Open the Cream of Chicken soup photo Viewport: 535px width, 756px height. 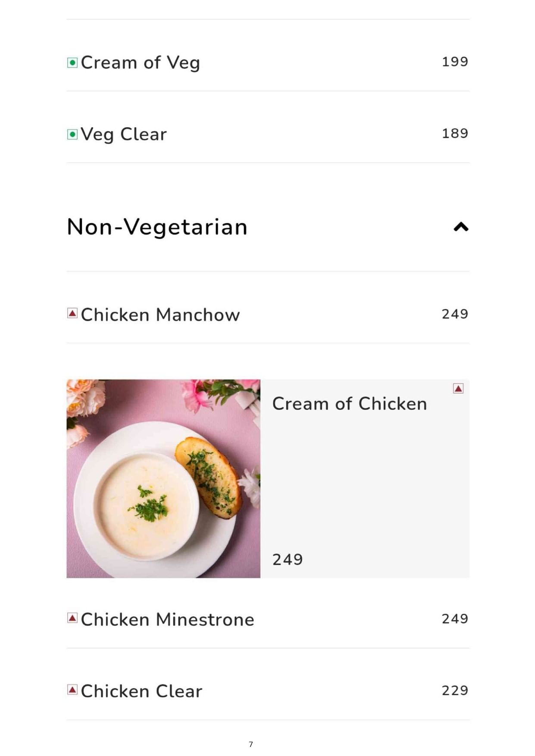click(163, 478)
